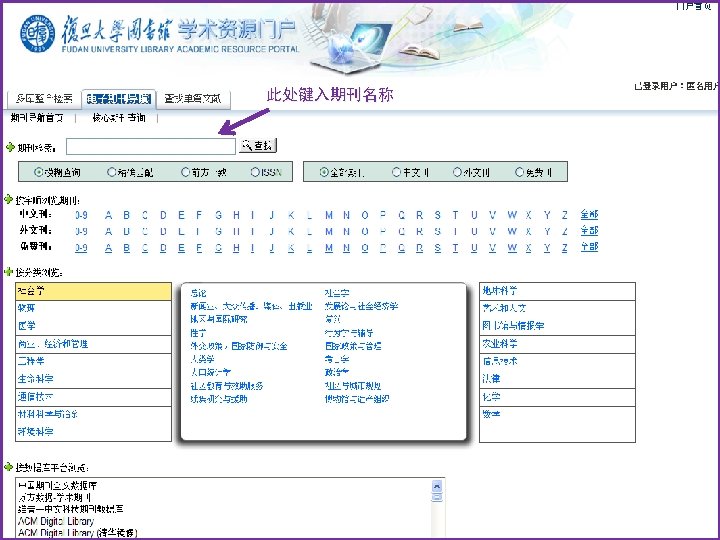The width and height of the screenshot is (720, 540).
Task: Click letter M in the 中文刊 row
Action: point(329,215)
